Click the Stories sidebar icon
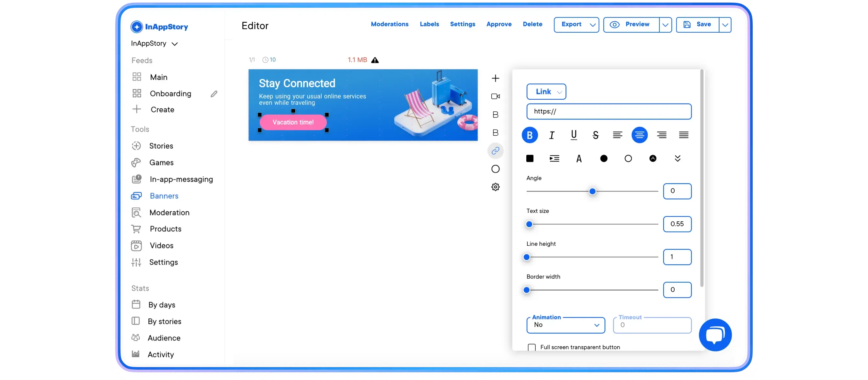This screenshot has width=868, height=380. click(136, 146)
